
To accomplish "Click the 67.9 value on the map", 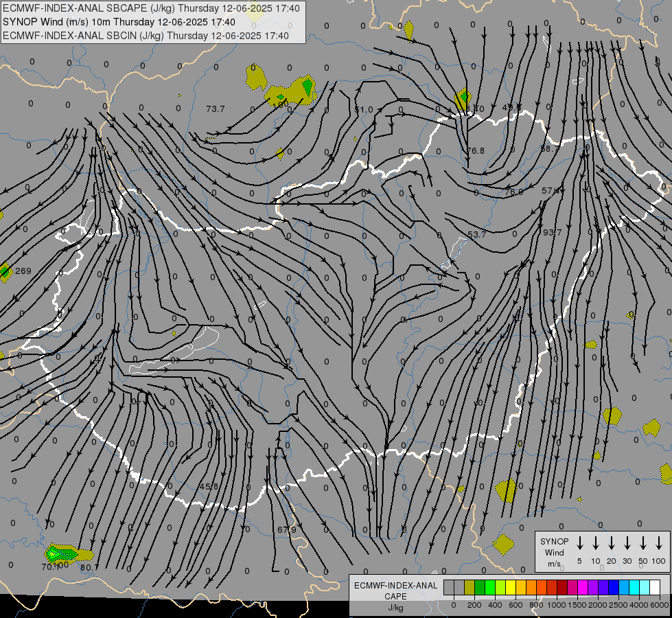I will click(287, 529).
